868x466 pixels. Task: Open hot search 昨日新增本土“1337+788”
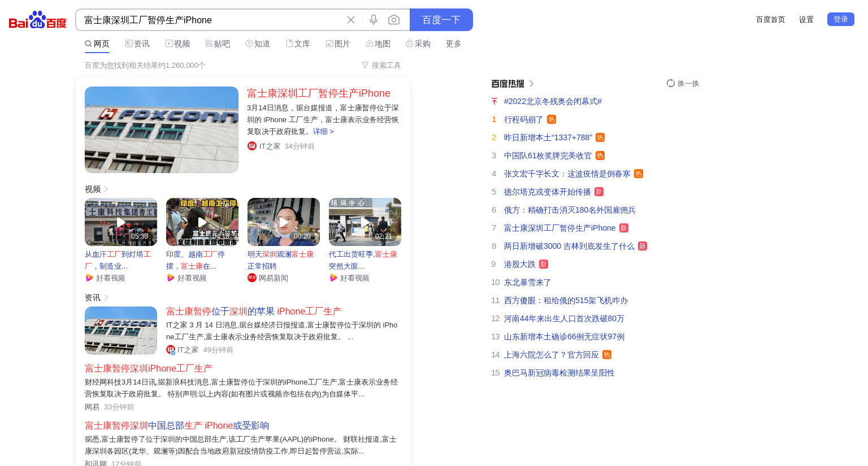(x=548, y=137)
